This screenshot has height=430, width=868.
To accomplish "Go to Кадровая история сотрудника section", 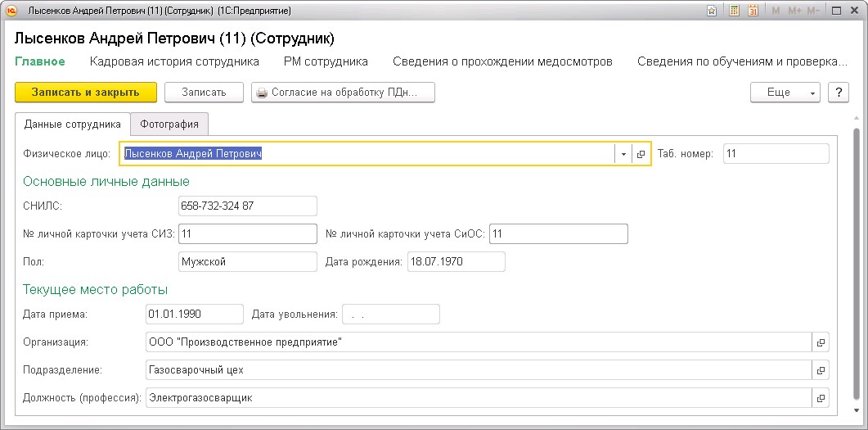I will 174,61.
